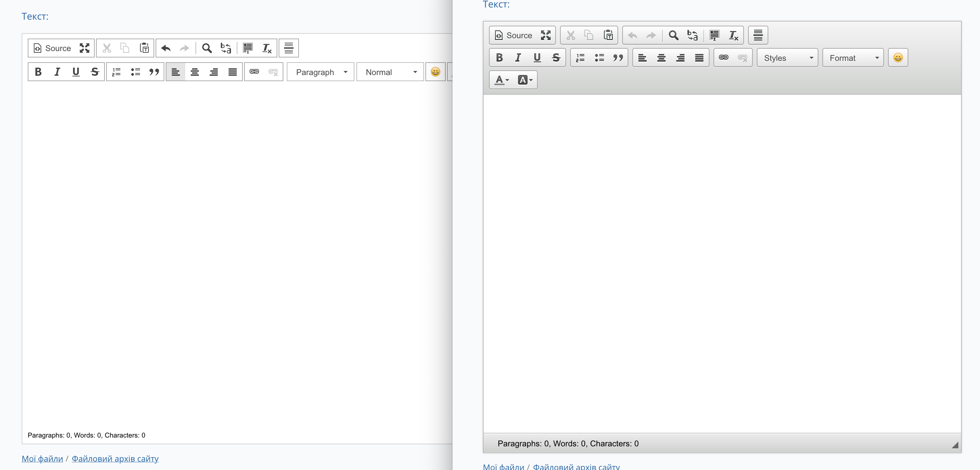The image size is (980, 470).
Task: Open Format dropdown in right editor
Action: (853, 58)
